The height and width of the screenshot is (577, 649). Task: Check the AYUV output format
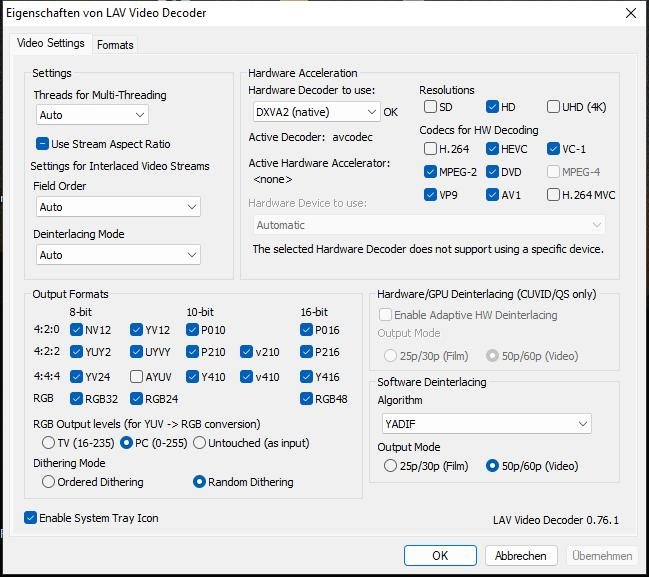pos(136,377)
